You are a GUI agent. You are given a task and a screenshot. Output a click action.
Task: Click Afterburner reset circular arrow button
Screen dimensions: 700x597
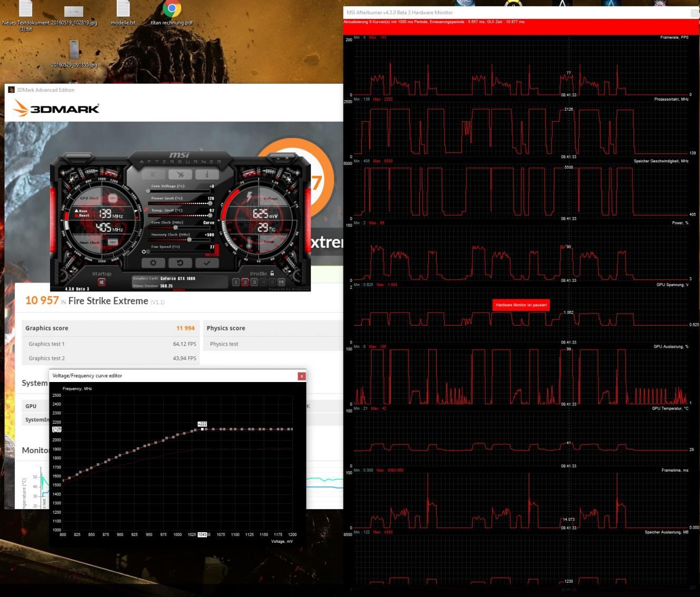pos(180,262)
